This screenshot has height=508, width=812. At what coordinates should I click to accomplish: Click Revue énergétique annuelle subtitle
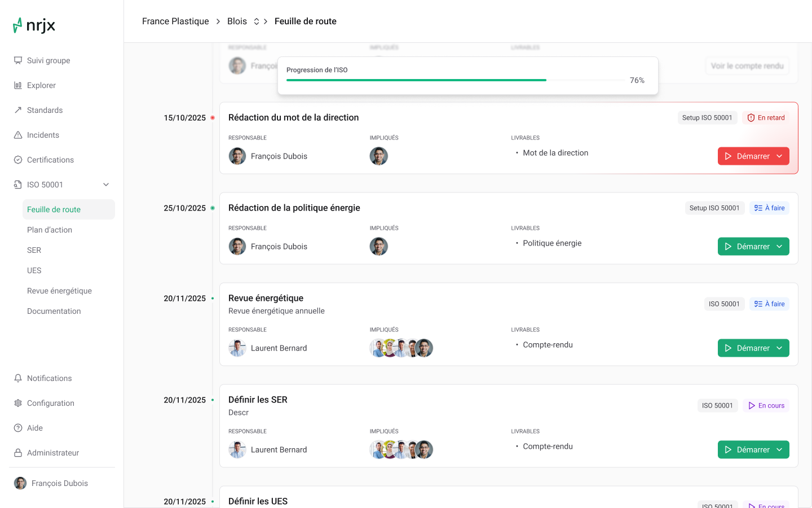point(276,311)
